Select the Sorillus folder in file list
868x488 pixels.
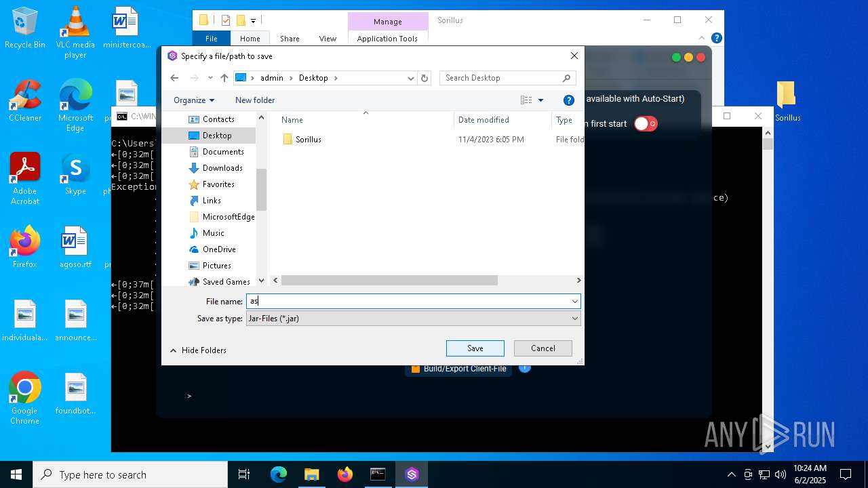[x=301, y=140]
